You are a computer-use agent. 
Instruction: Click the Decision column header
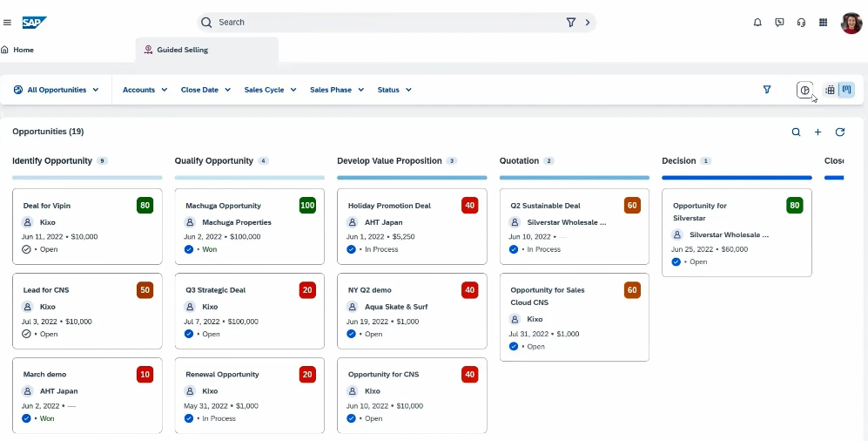pos(679,160)
